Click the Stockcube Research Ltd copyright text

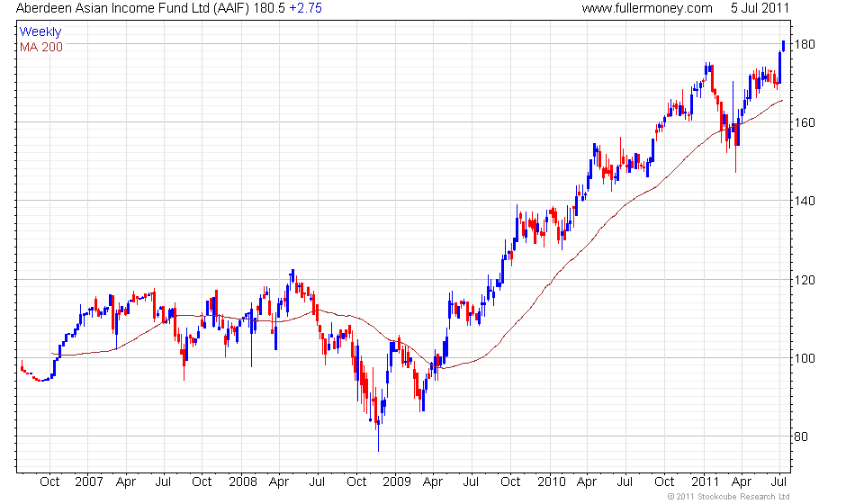[728, 497]
